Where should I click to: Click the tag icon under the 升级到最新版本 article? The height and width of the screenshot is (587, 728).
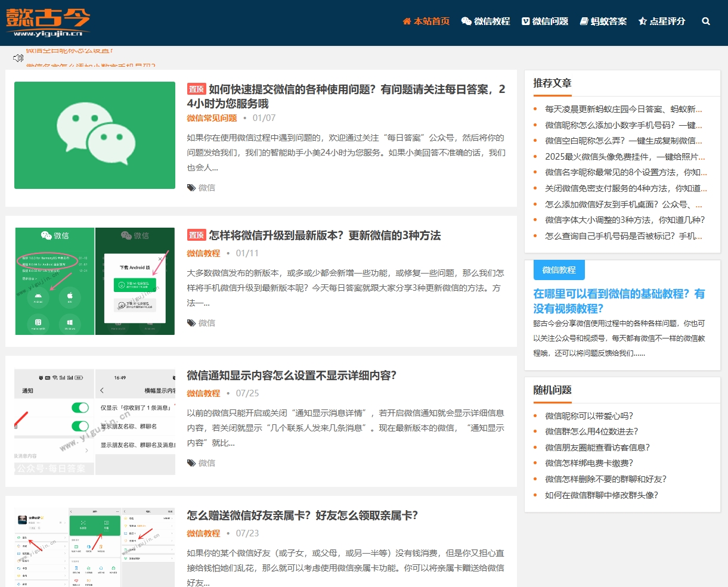click(191, 323)
